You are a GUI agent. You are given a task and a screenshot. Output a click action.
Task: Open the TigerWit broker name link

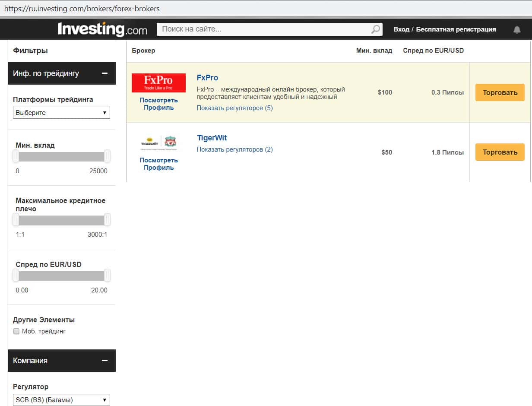(x=212, y=138)
